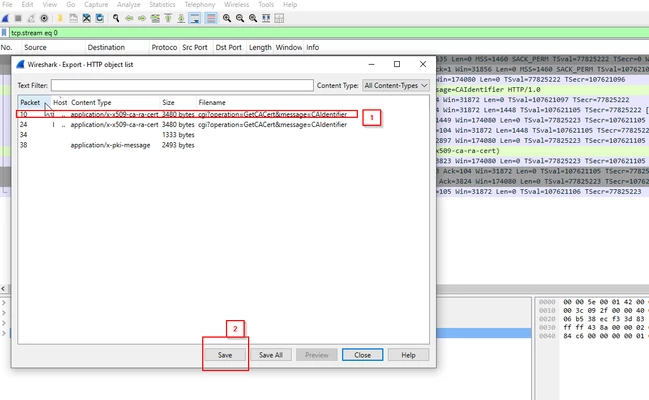Click the display filter bookmark icon
The width and height of the screenshot is (649, 400).
point(4,33)
